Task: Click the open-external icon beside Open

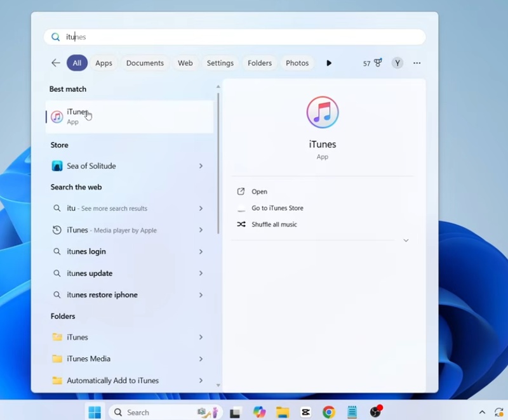Action: coord(241,192)
